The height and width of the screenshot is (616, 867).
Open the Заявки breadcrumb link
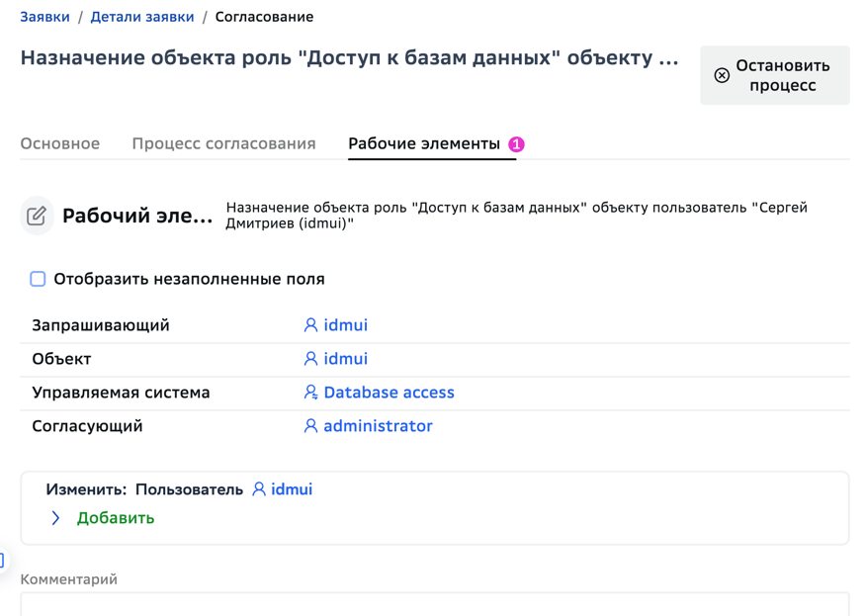[44, 17]
